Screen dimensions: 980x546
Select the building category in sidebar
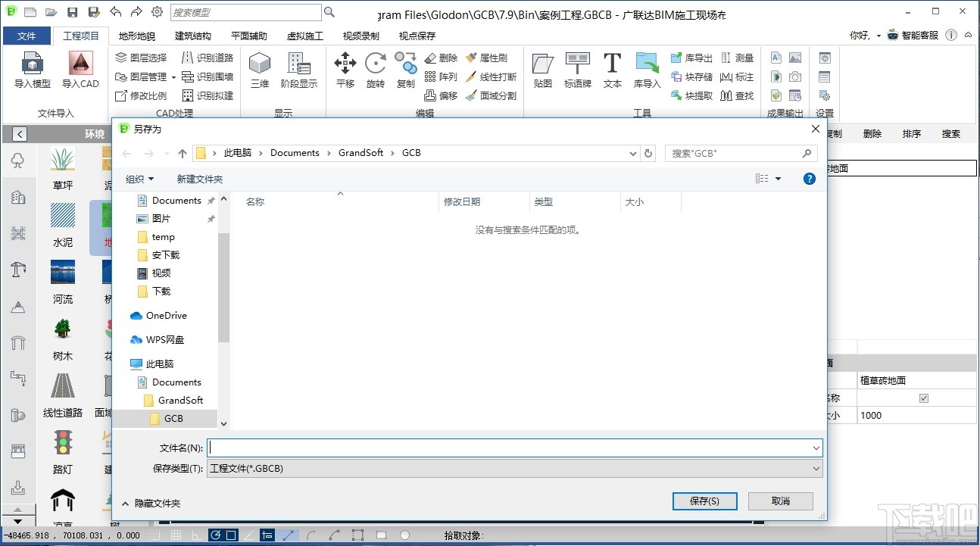[x=17, y=198]
